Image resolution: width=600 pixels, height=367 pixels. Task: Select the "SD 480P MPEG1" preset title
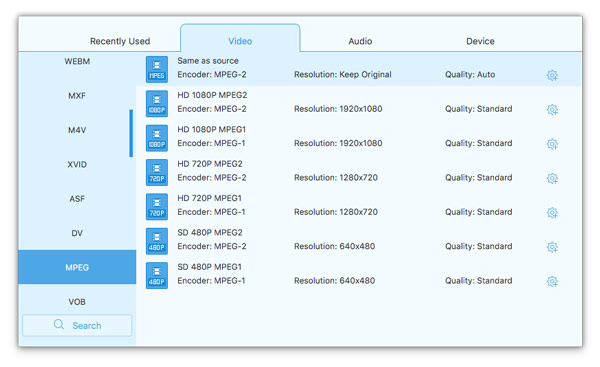click(x=209, y=267)
